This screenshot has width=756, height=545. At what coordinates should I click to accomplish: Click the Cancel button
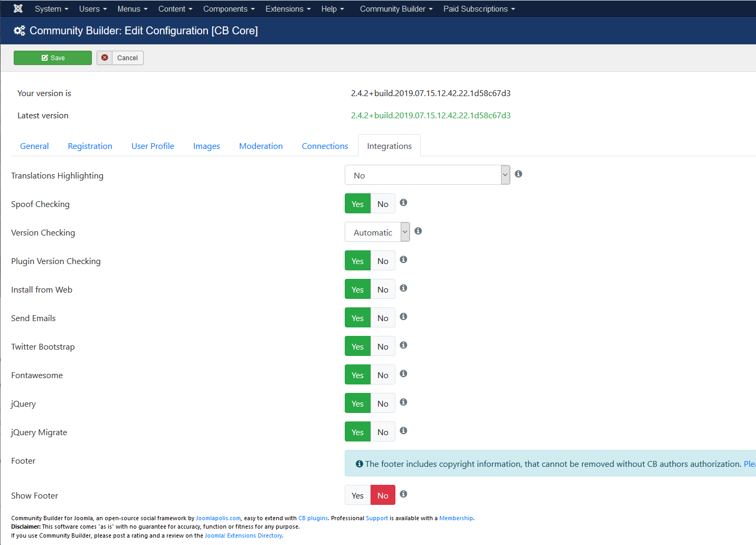click(120, 58)
